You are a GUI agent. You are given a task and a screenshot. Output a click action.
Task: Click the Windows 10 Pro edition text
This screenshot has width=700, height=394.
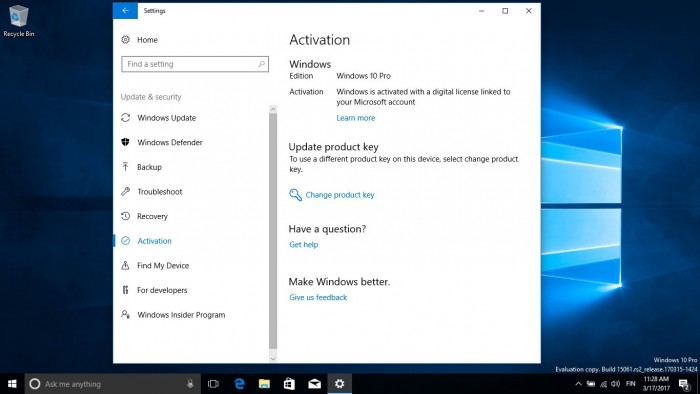[363, 76]
